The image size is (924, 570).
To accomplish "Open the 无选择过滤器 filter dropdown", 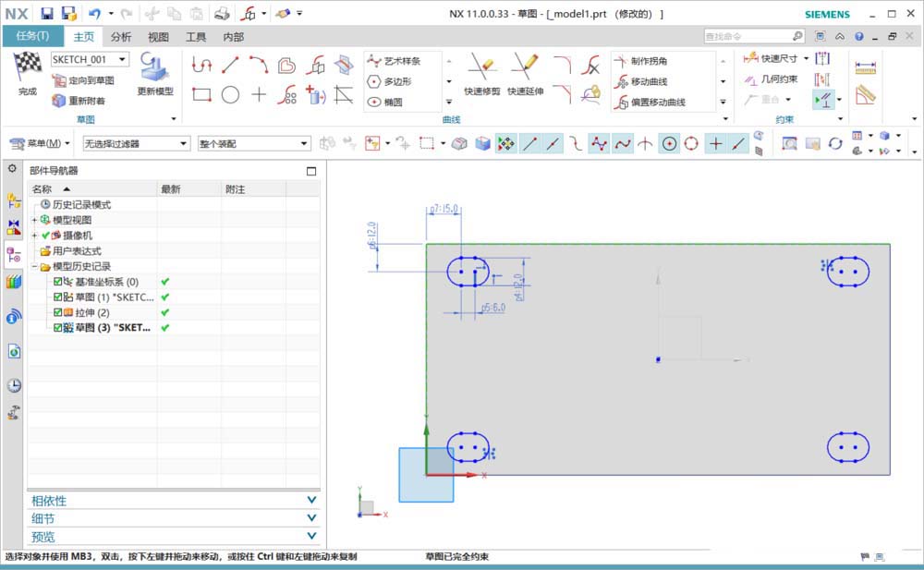I will [183, 143].
